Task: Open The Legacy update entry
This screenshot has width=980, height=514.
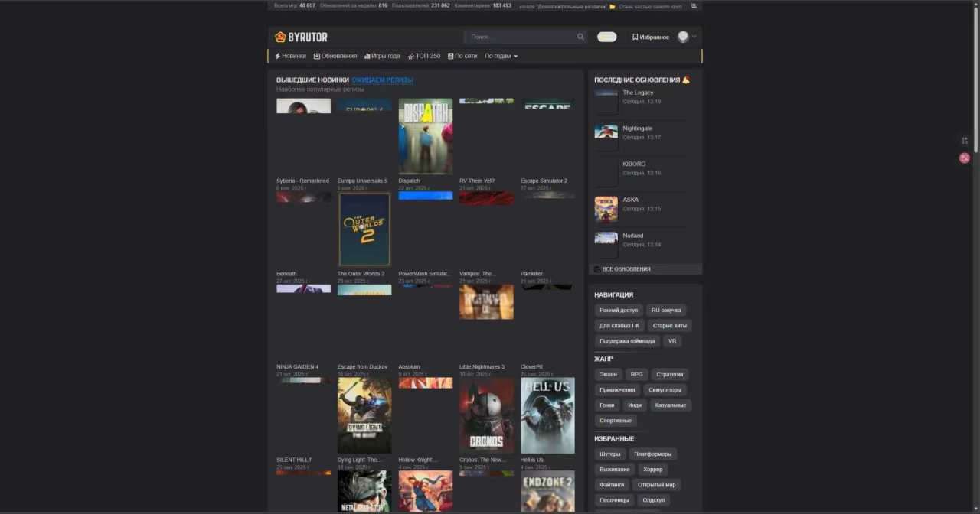Action: tap(638, 93)
